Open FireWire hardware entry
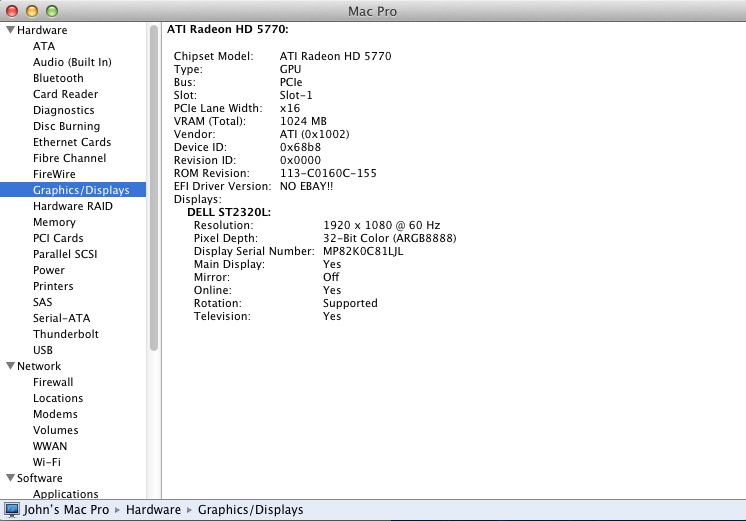 click(54, 174)
